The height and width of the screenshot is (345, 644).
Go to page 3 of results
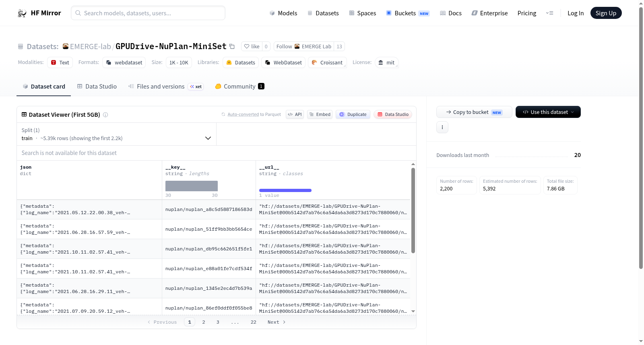tap(218, 322)
